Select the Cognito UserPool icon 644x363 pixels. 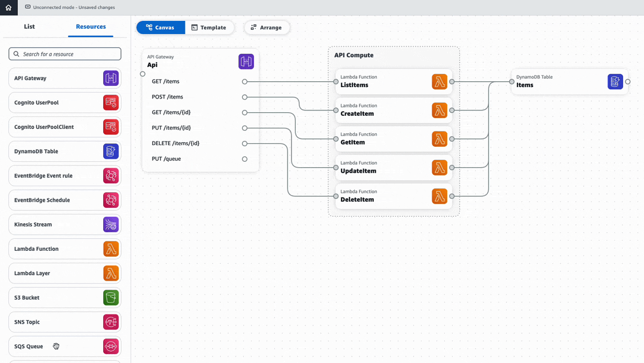111,102
